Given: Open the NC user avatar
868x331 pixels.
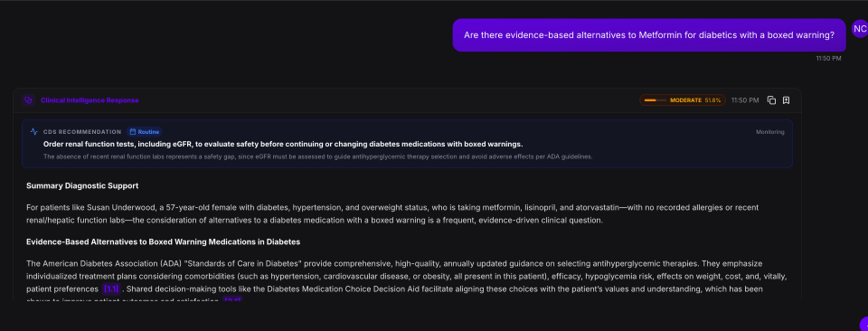Looking at the screenshot, I should (x=860, y=29).
